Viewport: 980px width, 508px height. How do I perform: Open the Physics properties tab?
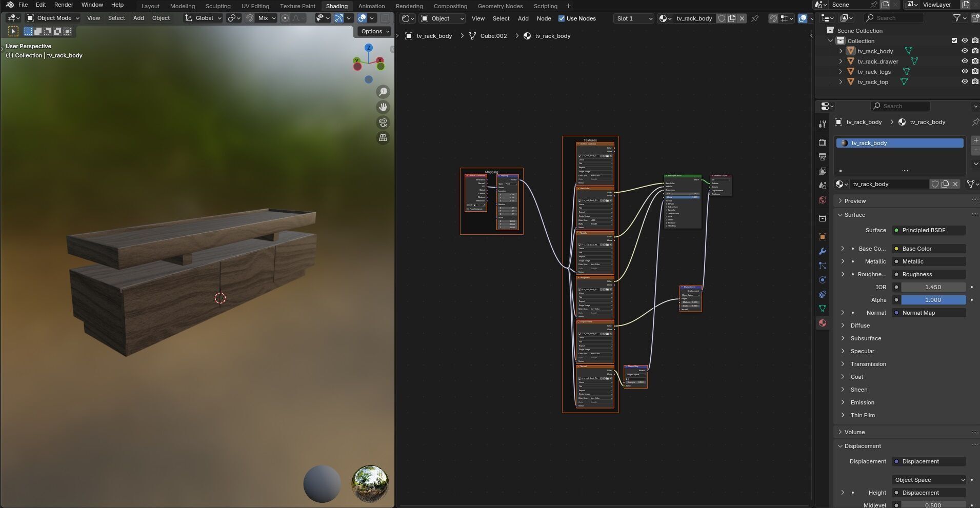pyautogui.click(x=823, y=280)
